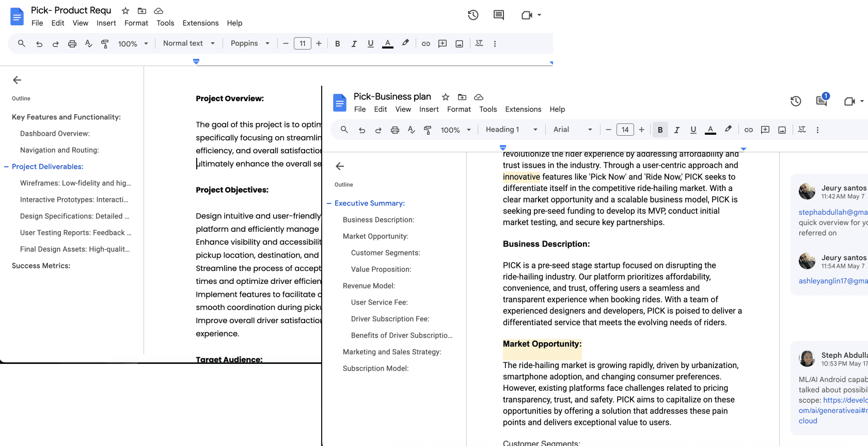Toggle italic in Business plan toolbar
The height and width of the screenshot is (446, 868).
(x=676, y=130)
